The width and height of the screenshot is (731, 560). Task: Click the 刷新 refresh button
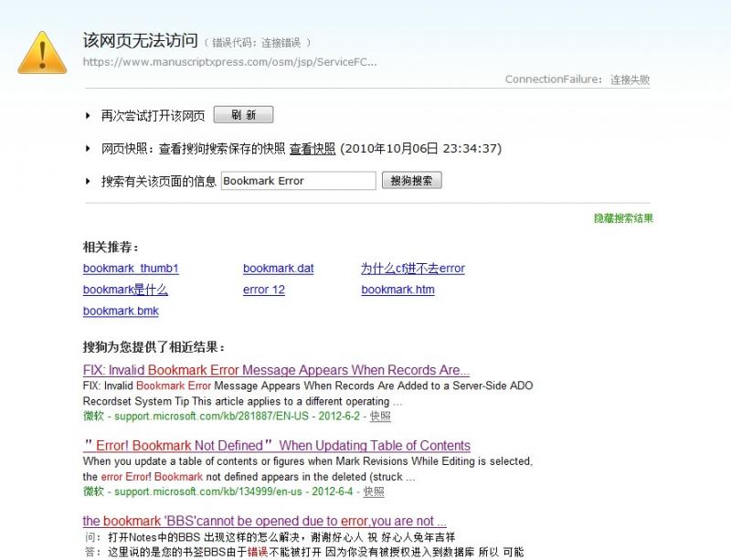click(243, 115)
